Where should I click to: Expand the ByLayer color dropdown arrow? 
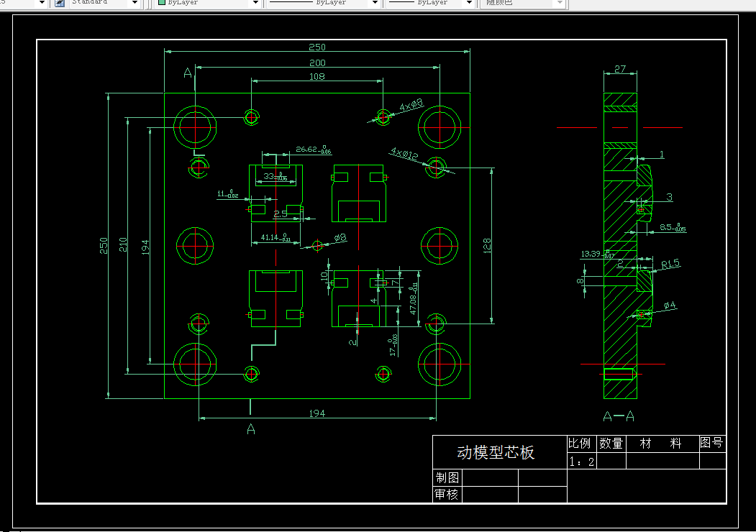click(x=256, y=3)
